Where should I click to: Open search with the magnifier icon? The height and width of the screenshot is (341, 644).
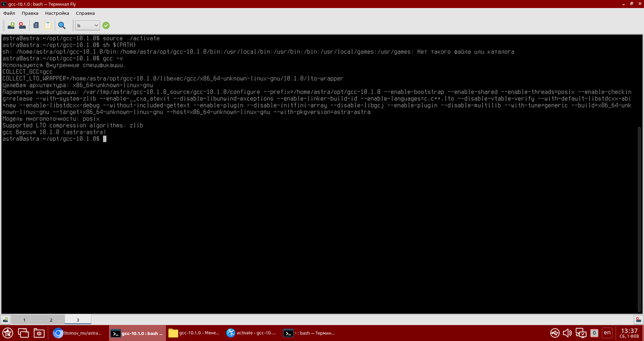62,25
